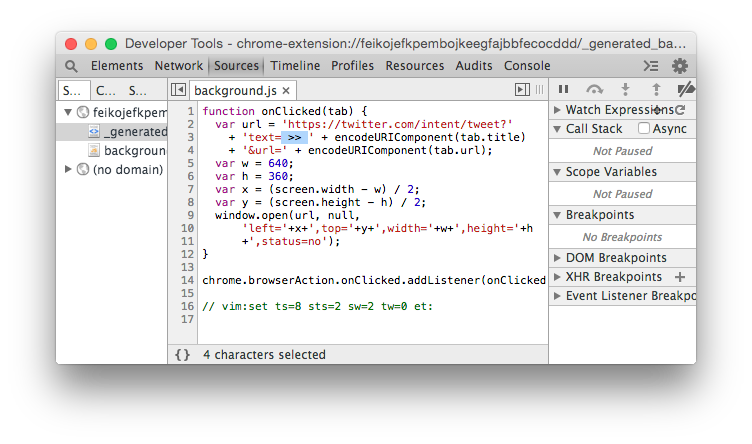Image resolution: width=752 pixels, height=444 pixels.
Task: Open the Timeline panel tab
Action: (x=295, y=66)
